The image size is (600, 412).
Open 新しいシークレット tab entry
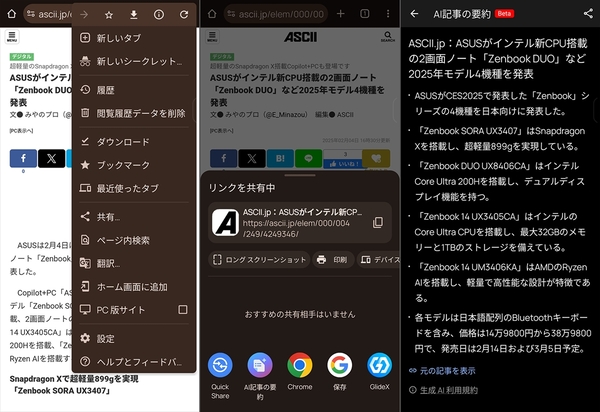[134, 61]
